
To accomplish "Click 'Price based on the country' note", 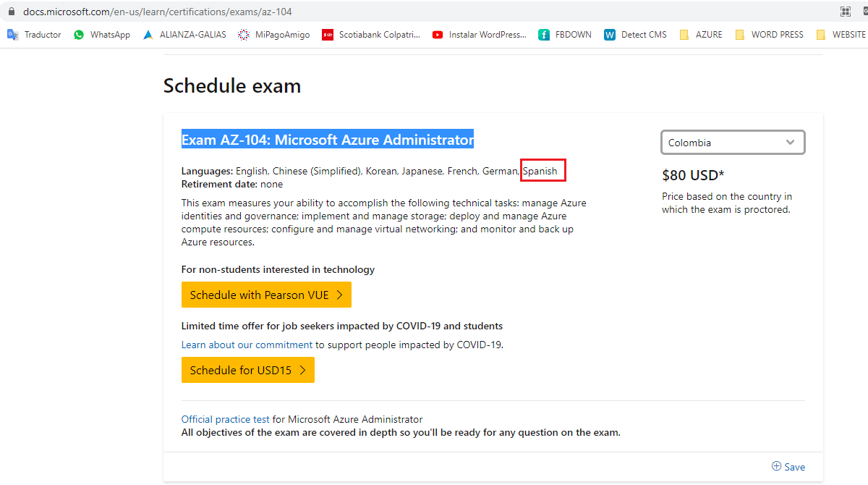I will [x=727, y=203].
